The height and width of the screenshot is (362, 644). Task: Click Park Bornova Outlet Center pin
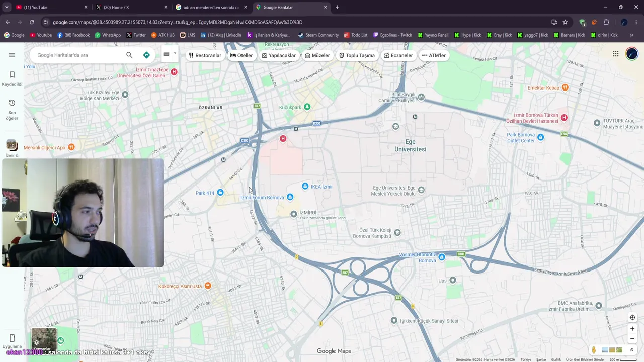[x=540, y=137]
